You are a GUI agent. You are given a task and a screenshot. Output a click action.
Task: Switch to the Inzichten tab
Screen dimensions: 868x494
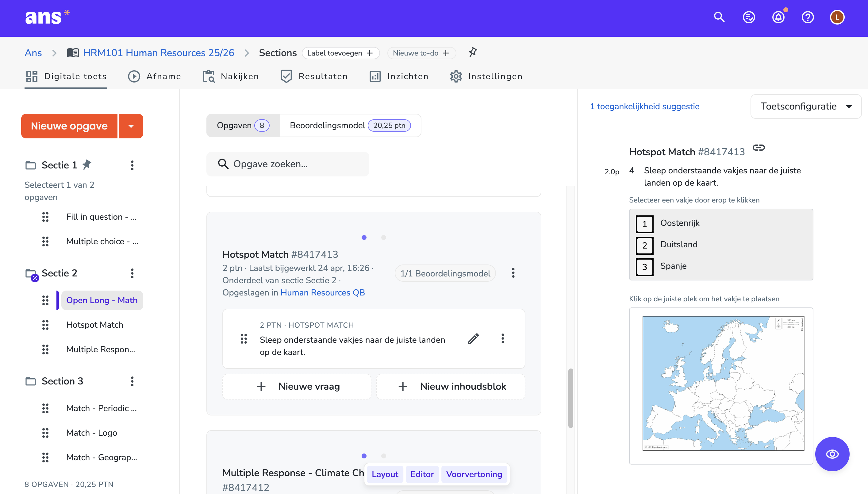[399, 76]
